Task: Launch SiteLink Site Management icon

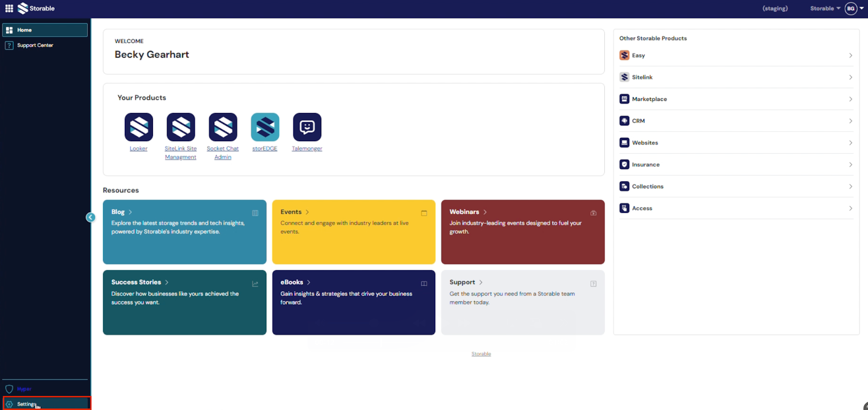Action: coord(181,127)
